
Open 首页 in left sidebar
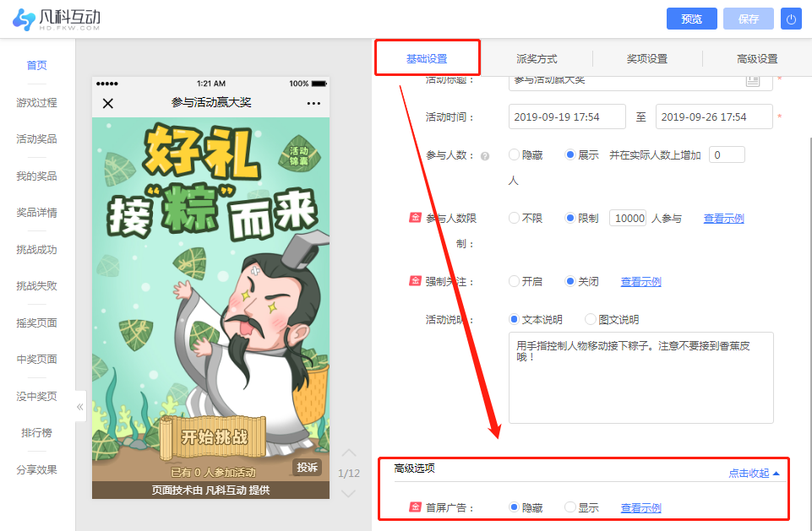(x=37, y=65)
